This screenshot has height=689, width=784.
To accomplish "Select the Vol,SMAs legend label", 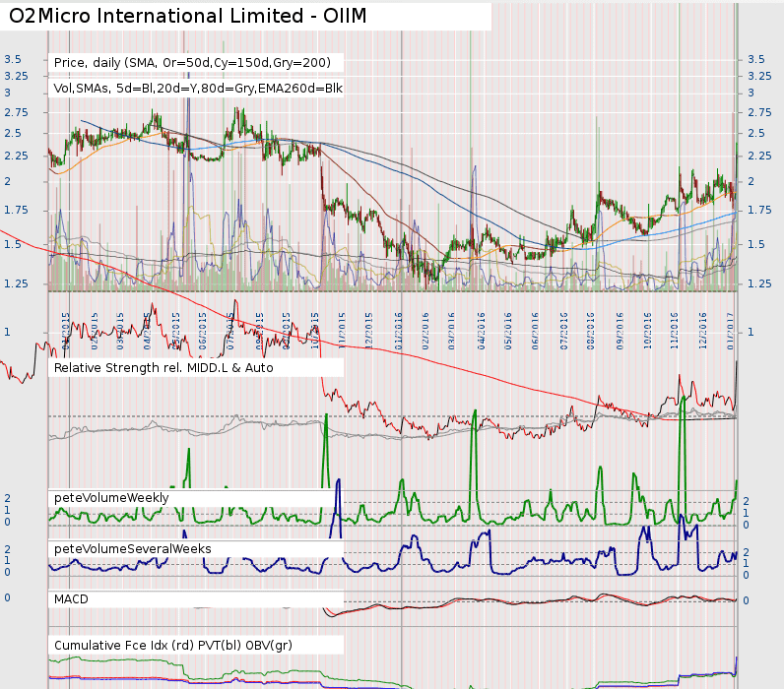I will pos(198,89).
